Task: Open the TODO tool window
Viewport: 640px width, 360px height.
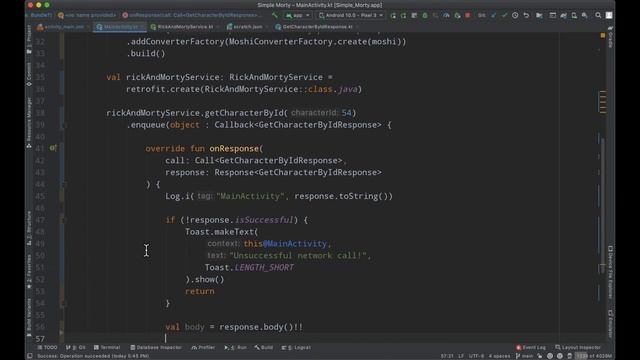Action: [47, 347]
